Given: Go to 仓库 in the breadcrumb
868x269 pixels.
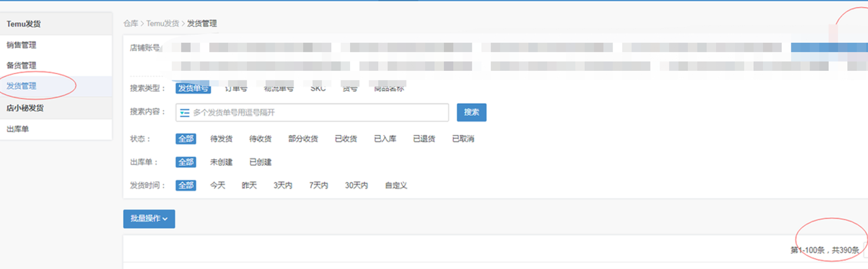Looking at the screenshot, I should [x=131, y=23].
